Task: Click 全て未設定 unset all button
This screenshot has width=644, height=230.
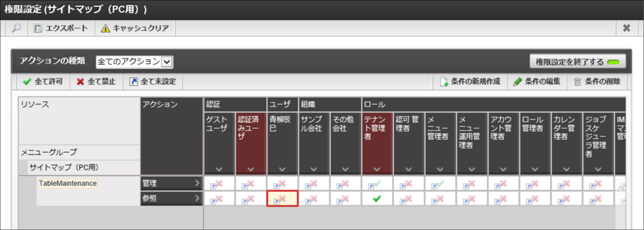Action: tap(153, 81)
